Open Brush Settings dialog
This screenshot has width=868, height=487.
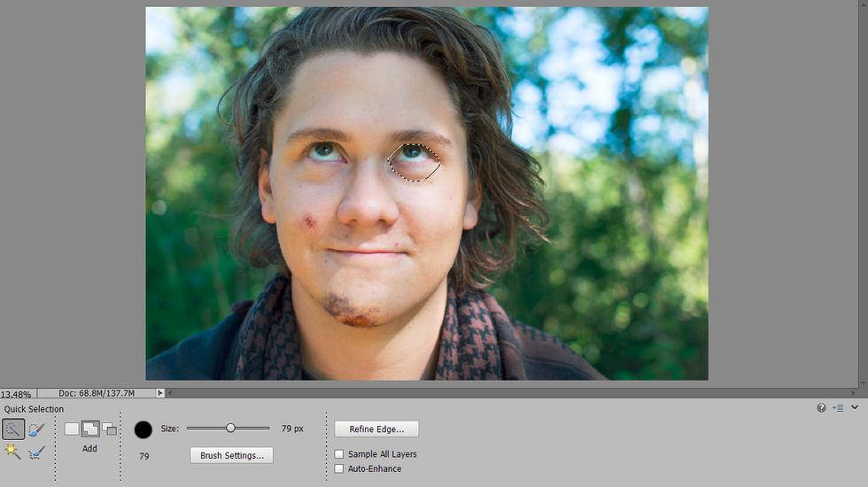231,455
